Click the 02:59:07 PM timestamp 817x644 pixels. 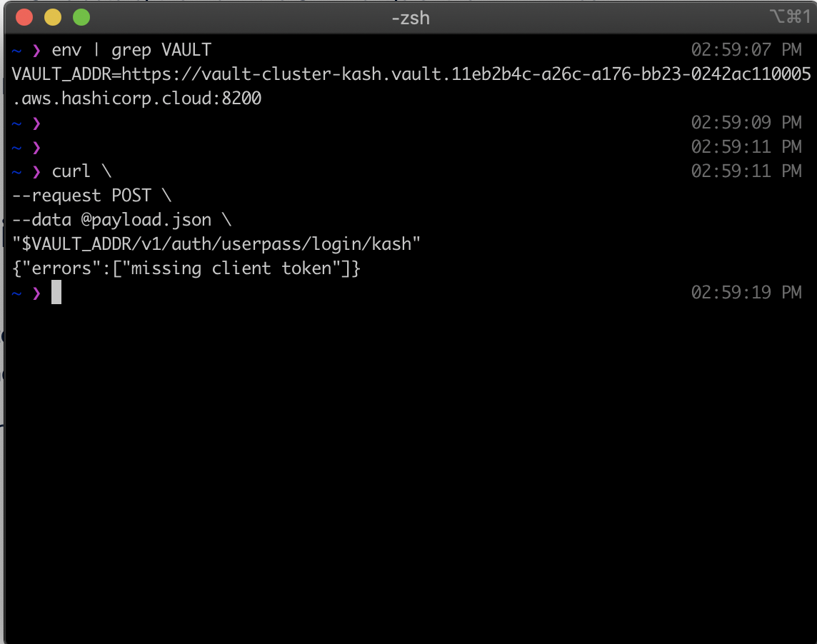(746, 50)
